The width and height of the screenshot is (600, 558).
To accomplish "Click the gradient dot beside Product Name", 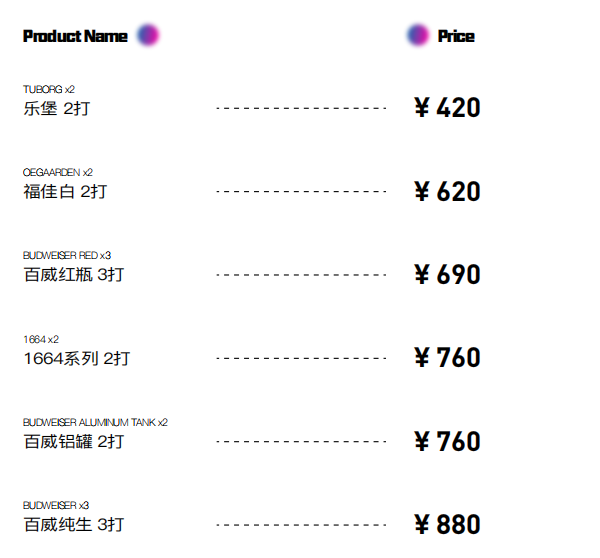I will click(148, 35).
